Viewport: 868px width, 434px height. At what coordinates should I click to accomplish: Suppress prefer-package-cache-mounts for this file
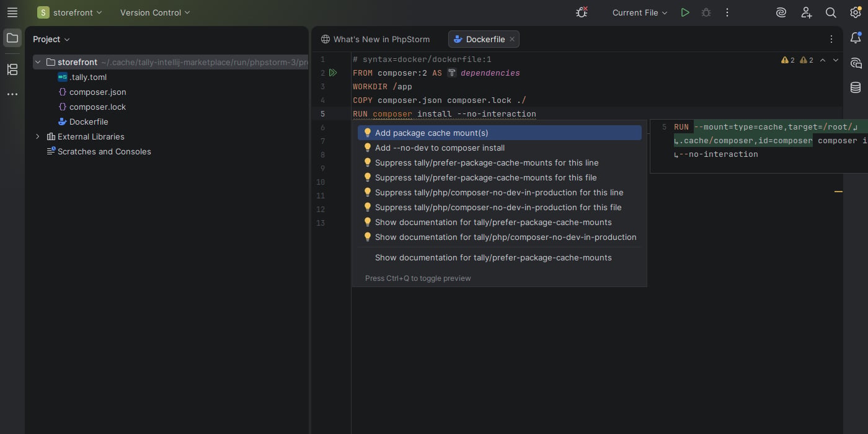click(500, 177)
